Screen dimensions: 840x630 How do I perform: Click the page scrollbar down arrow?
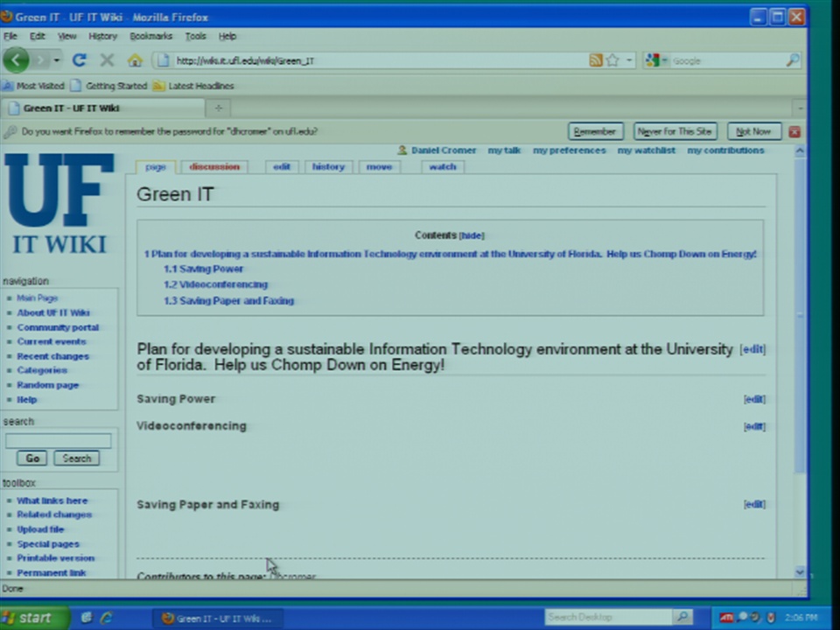800,571
